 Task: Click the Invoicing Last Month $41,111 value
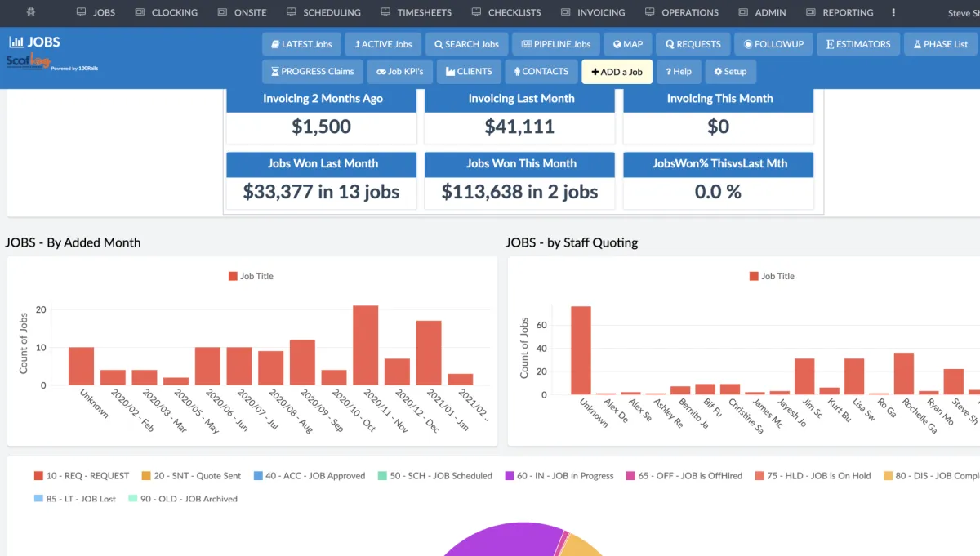click(519, 127)
